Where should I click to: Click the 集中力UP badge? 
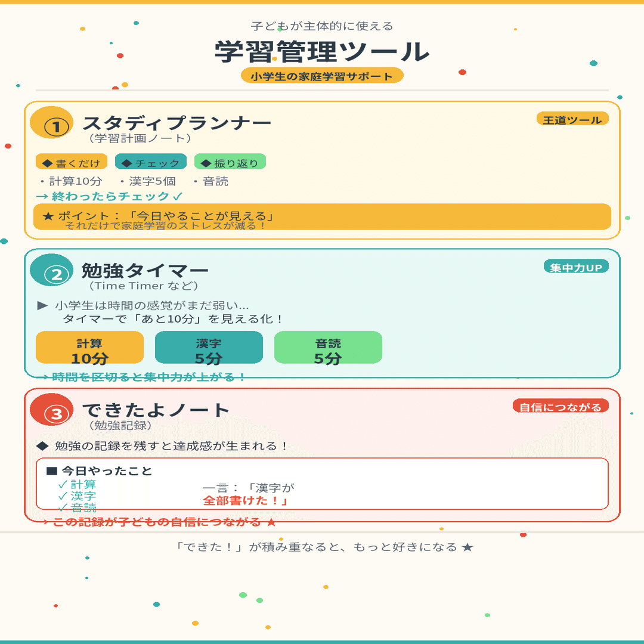pos(576,267)
